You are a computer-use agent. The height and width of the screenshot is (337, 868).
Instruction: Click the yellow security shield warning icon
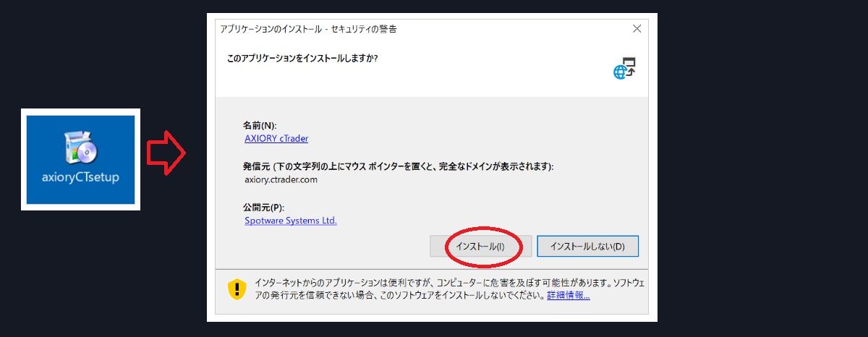coord(237,289)
